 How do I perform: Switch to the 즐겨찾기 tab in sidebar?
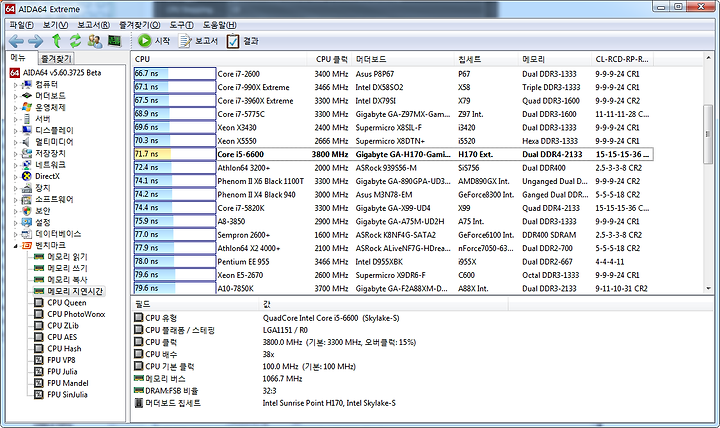[x=56, y=58]
